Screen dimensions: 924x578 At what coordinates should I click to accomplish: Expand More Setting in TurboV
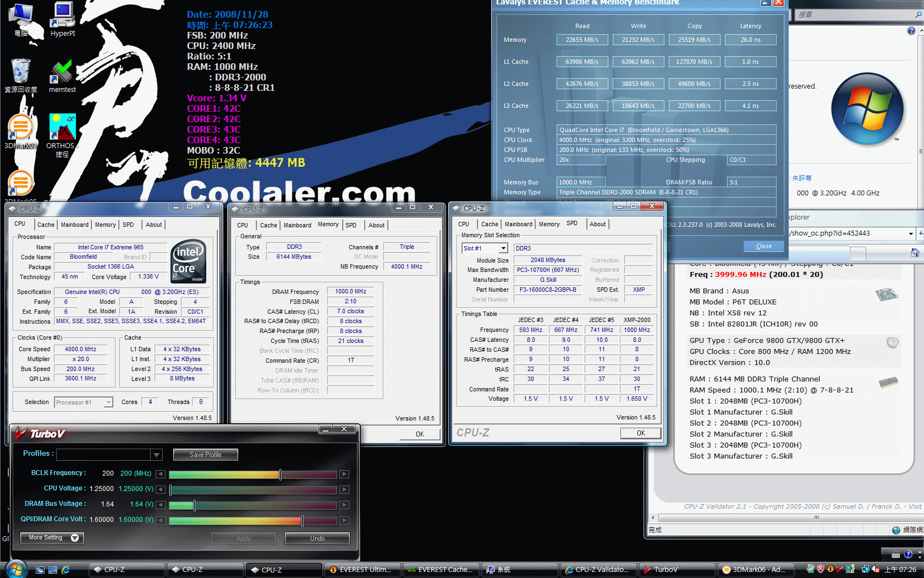[52, 538]
